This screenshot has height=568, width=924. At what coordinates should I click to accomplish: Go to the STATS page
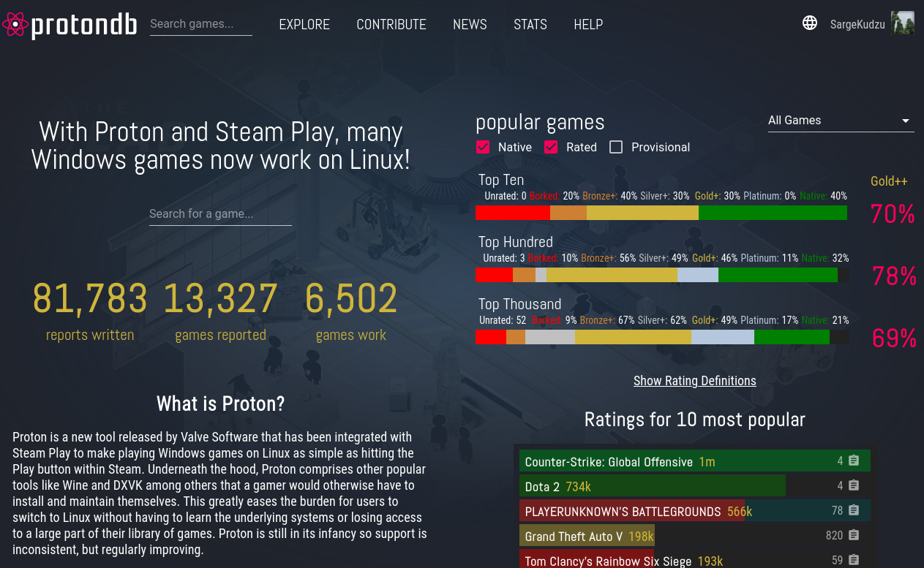click(530, 24)
